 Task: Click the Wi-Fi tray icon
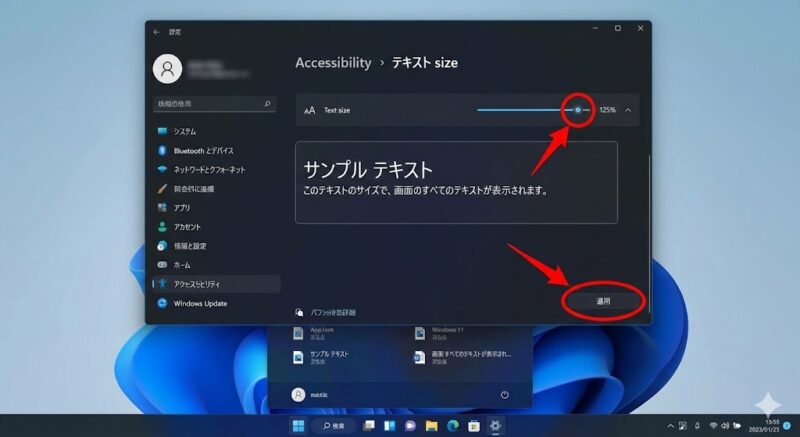point(713,426)
